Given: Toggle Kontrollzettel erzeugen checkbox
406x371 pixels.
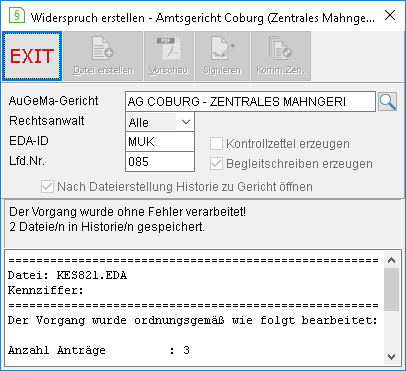Looking at the screenshot, I should point(216,144).
